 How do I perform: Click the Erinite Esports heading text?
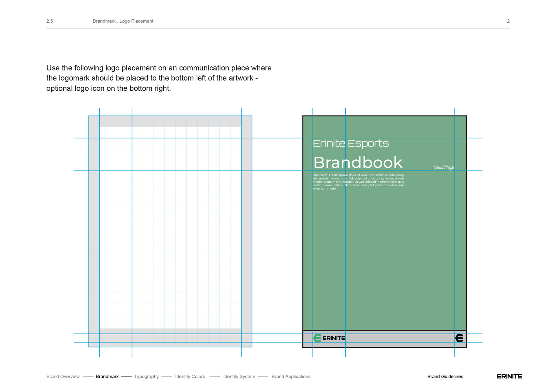(351, 143)
